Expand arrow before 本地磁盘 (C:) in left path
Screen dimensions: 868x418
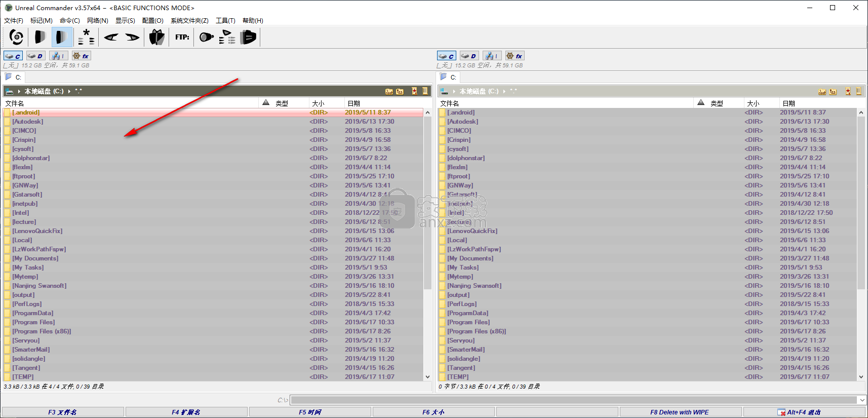point(19,92)
